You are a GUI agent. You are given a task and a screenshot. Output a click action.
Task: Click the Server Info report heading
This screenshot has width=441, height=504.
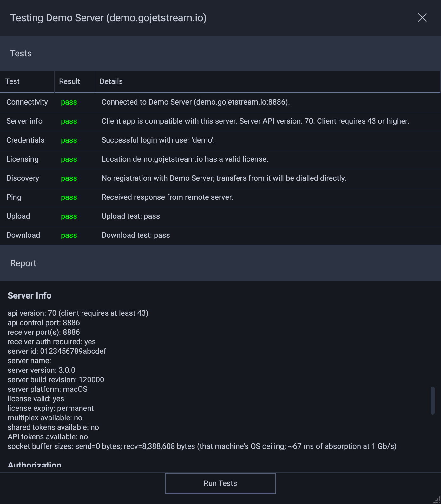pos(30,295)
